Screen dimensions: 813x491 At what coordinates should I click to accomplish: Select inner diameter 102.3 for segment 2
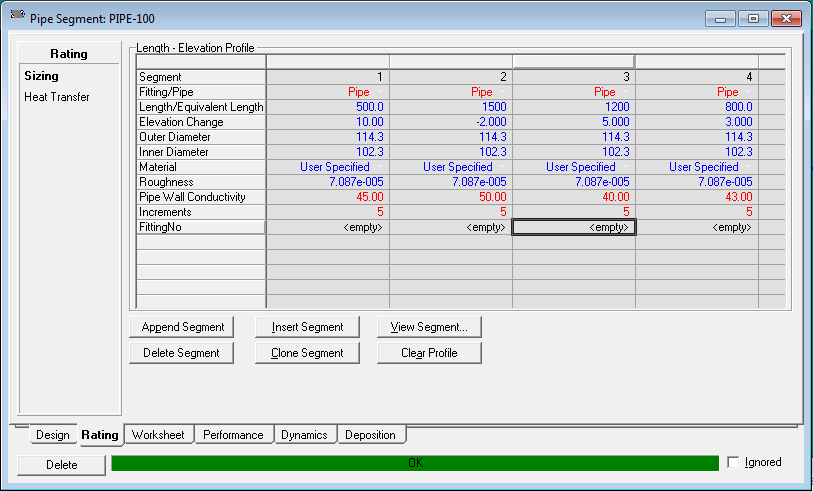pos(451,152)
